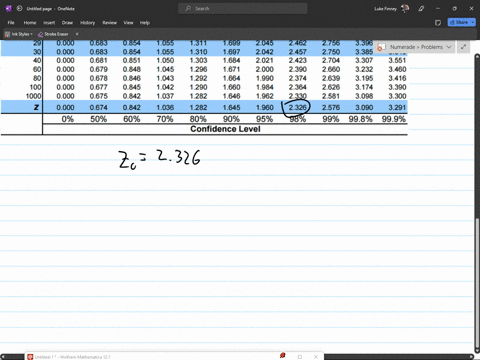Switch to the Insert tab
The height and width of the screenshot is (360, 480).
pyautogui.click(x=49, y=23)
